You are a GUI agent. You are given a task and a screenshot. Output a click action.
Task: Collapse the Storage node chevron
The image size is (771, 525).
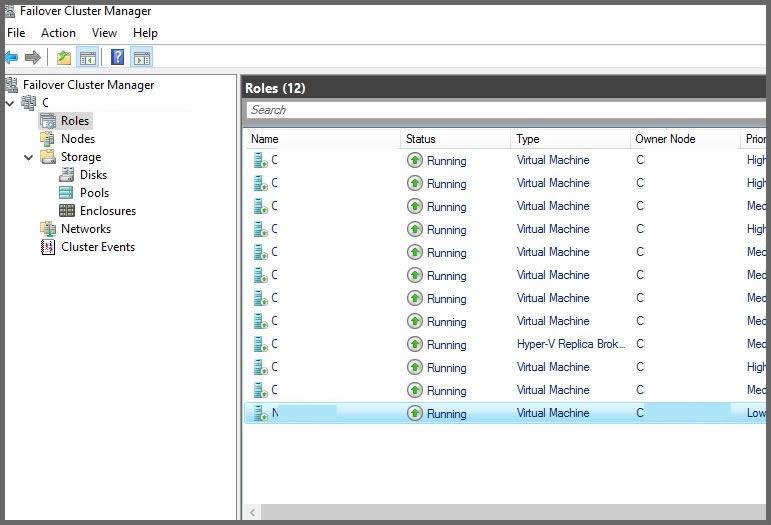pyautogui.click(x=29, y=157)
